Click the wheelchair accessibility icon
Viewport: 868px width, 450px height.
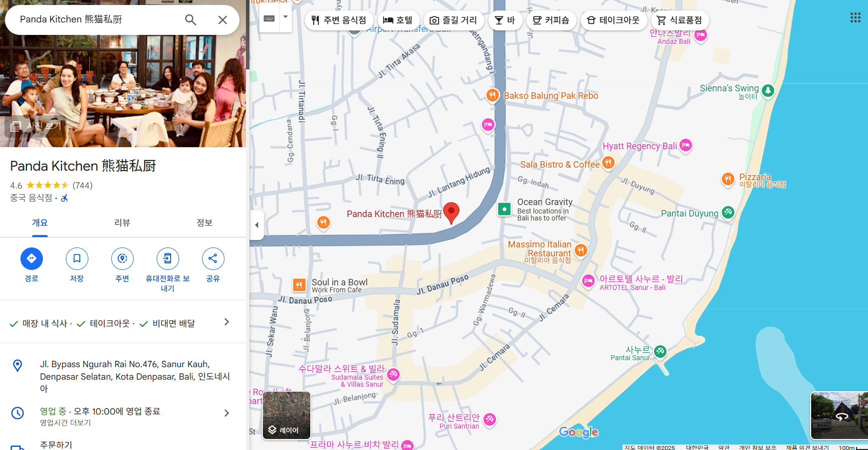point(64,198)
